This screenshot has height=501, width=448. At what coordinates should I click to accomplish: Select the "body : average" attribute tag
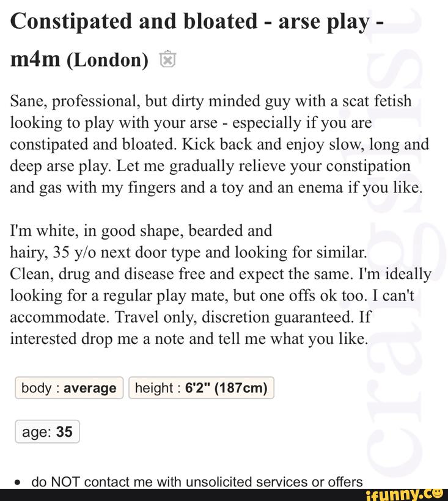coord(68,388)
